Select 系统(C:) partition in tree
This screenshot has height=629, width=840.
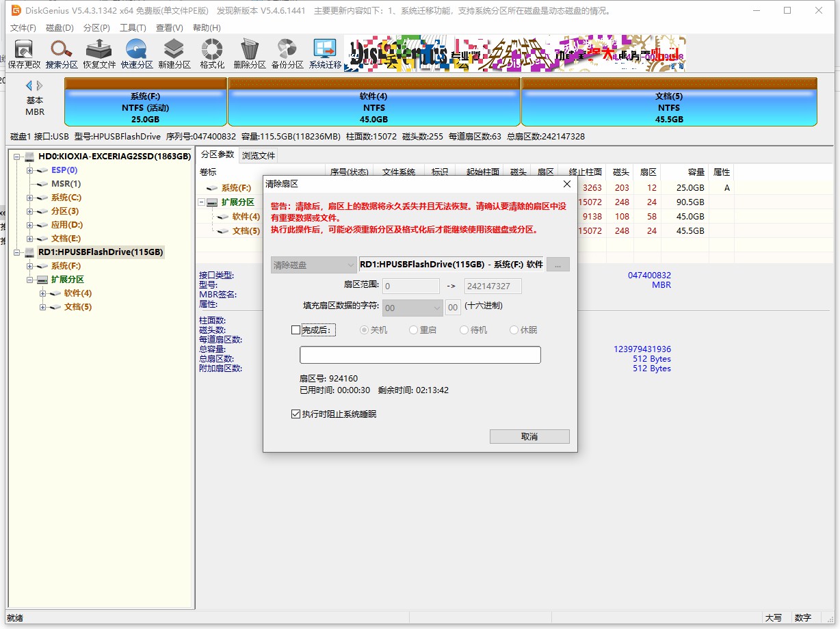click(x=66, y=197)
